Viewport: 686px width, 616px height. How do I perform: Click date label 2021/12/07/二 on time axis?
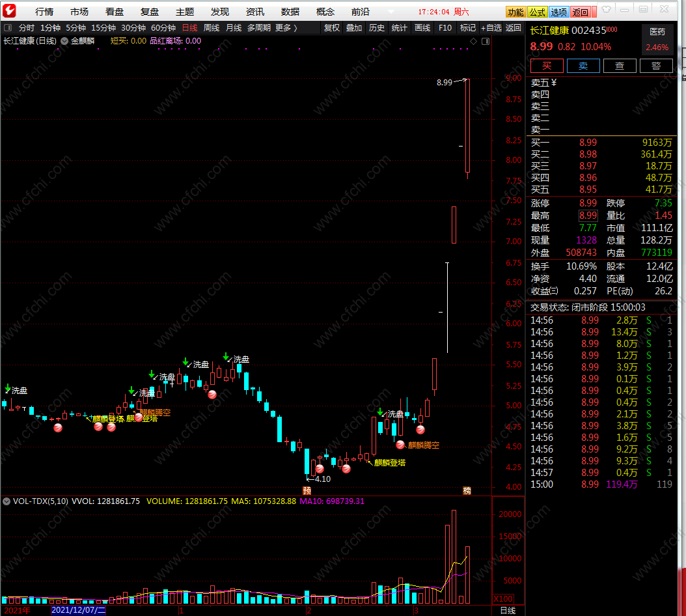(x=78, y=610)
